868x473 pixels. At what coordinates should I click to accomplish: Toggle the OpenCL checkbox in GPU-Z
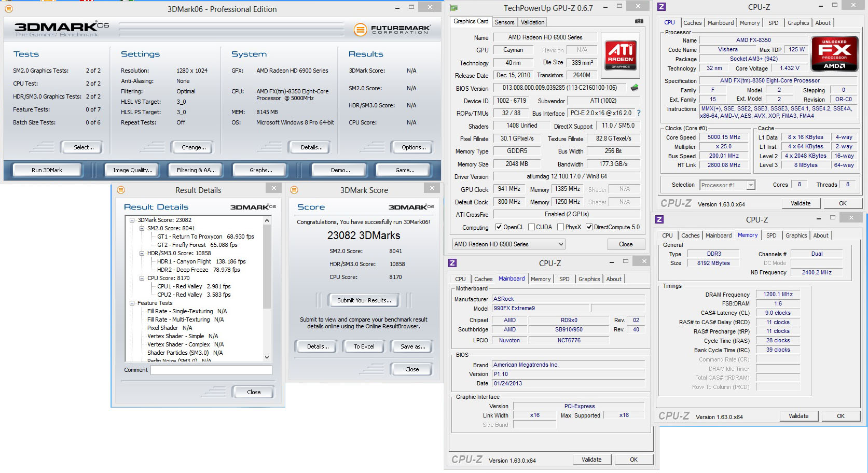point(499,227)
